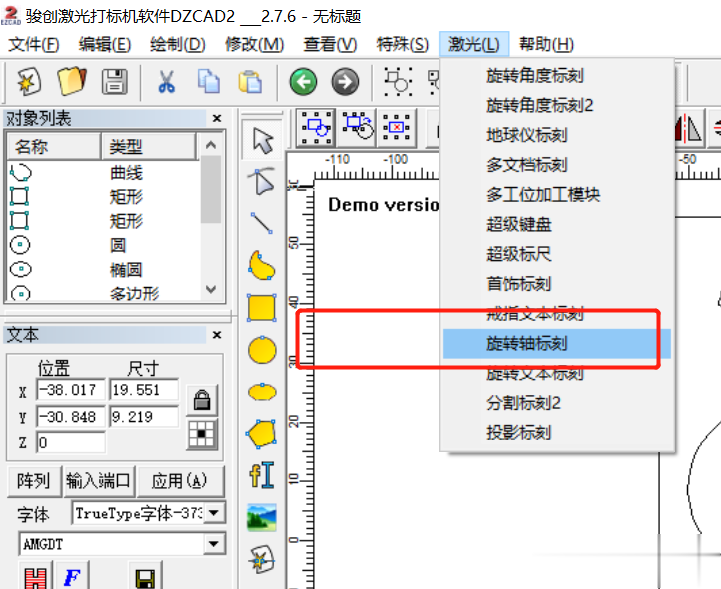Click the Y position input field
This screenshot has height=589, width=721.
tap(71, 417)
